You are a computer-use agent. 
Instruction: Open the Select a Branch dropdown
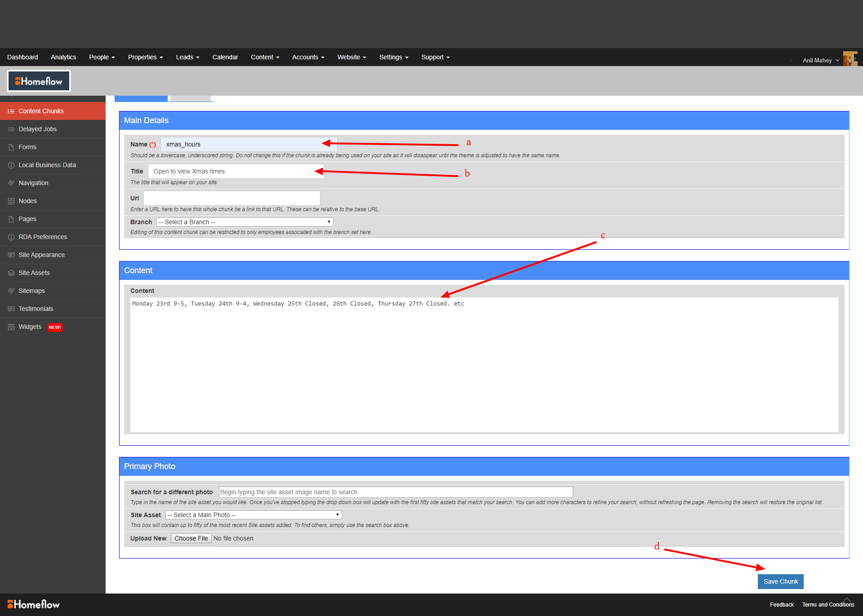[245, 222]
